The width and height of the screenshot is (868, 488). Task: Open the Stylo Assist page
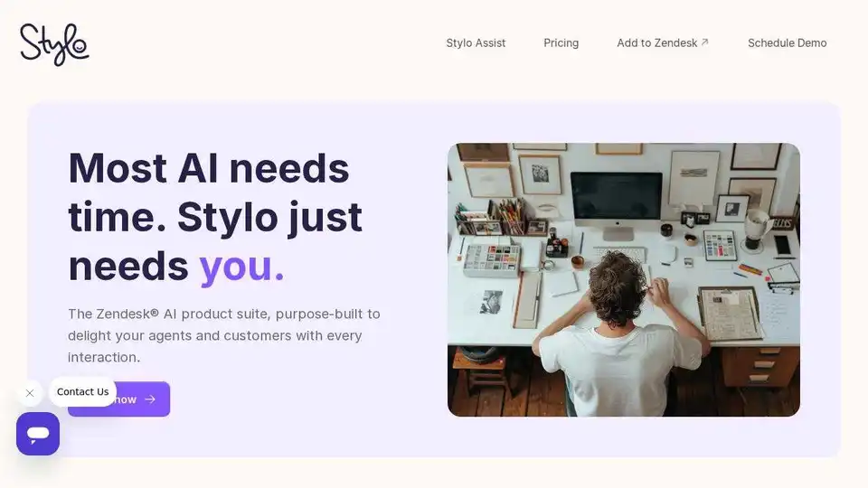coord(476,43)
